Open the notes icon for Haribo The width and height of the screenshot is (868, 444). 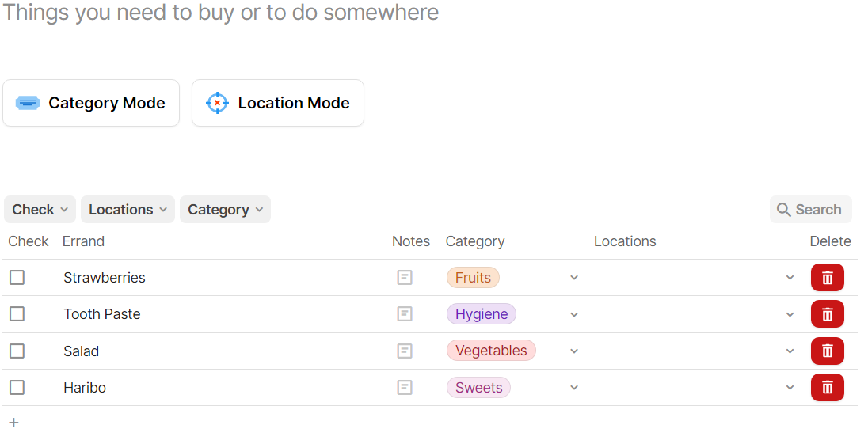405,388
